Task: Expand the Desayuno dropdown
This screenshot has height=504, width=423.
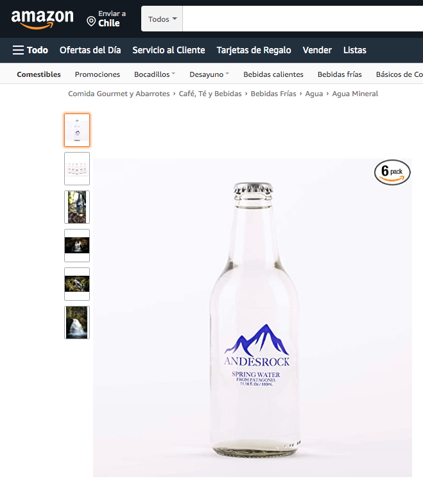Action: coord(209,74)
